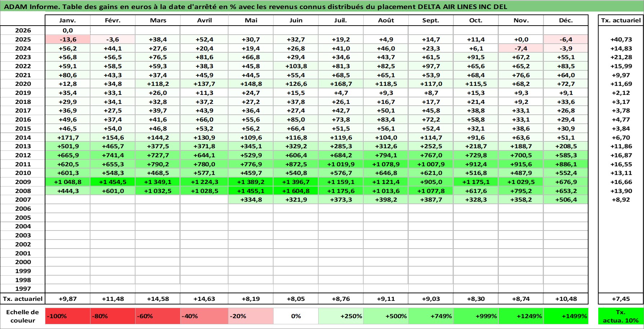644x329 pixels.
Task: Click the Août column header
Action: [x=386, y=21]
